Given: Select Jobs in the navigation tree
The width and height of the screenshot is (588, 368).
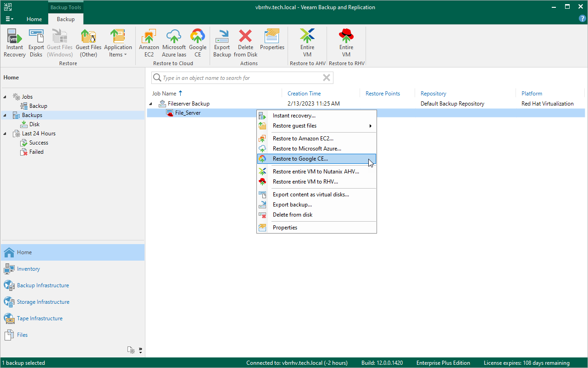Looking at the screenshot, I should (x=27, y=97).
